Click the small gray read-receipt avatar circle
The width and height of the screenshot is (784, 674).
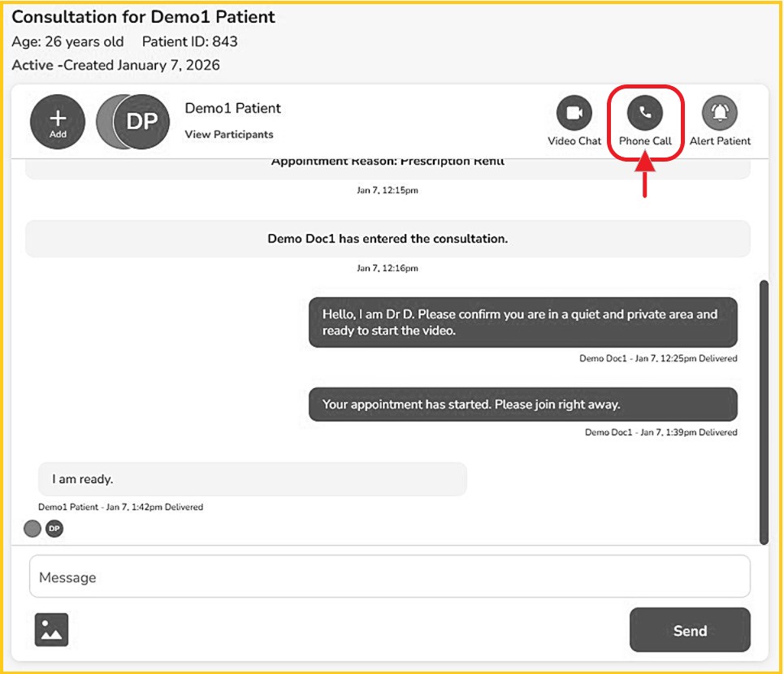32,529
